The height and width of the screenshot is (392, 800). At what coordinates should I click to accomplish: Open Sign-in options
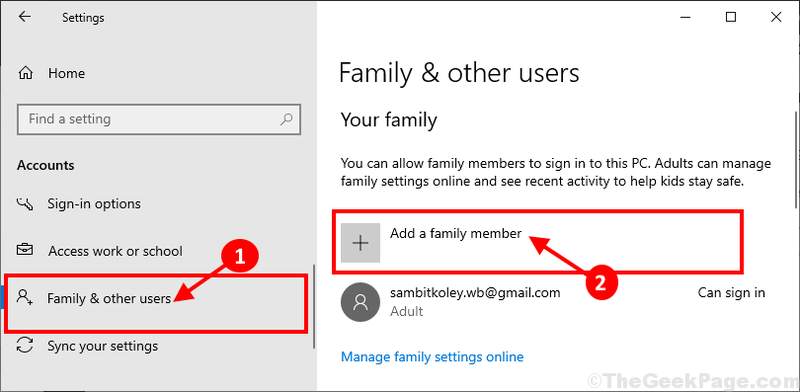tap(94, 204)
